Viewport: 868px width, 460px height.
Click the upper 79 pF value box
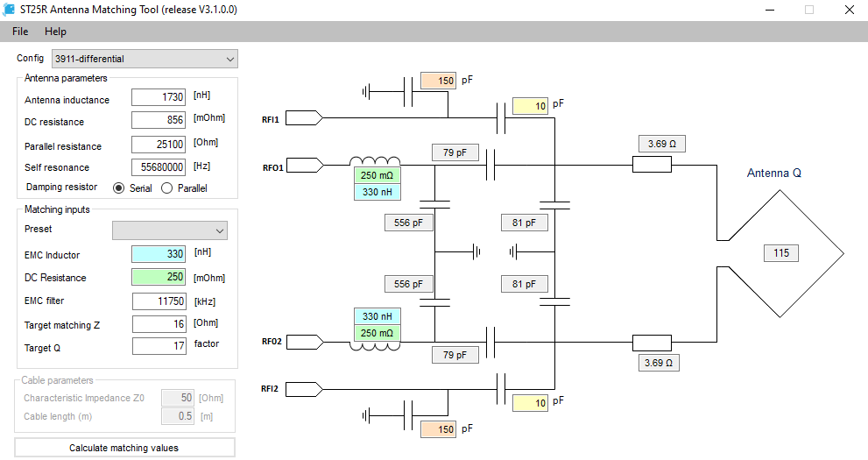click(x=455, y=152)
